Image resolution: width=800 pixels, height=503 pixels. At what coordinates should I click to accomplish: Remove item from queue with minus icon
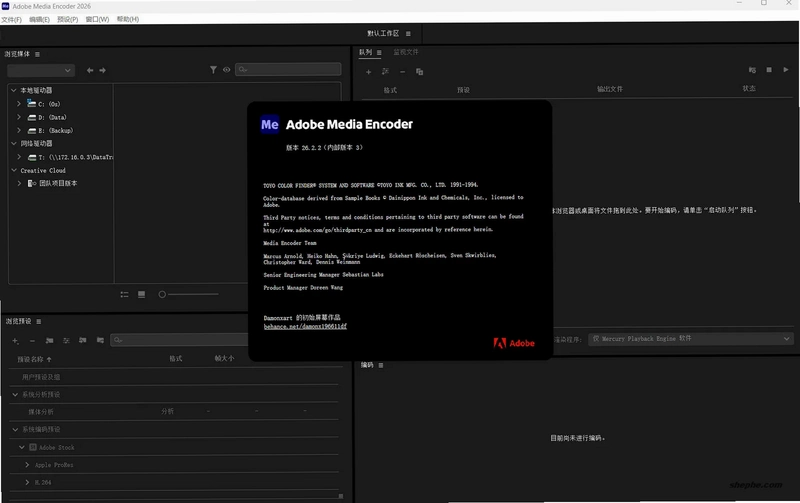pos(403,72)
